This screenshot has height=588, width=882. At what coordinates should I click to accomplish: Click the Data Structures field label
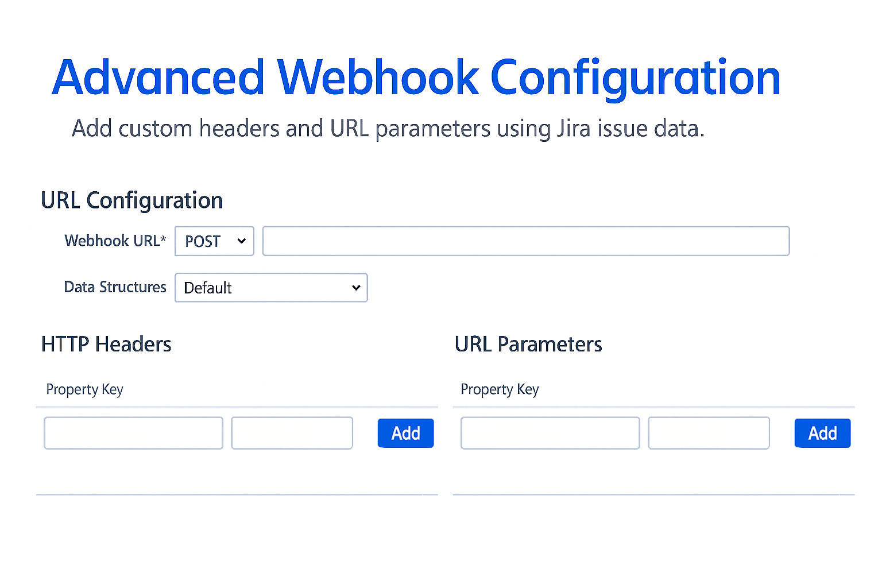pyautogui.click(x=115, y=287)
